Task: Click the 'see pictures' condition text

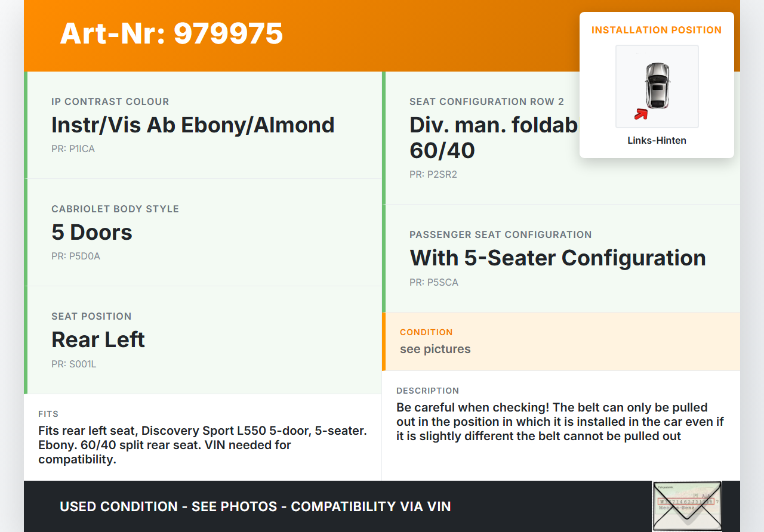Action: pos(435,349)
